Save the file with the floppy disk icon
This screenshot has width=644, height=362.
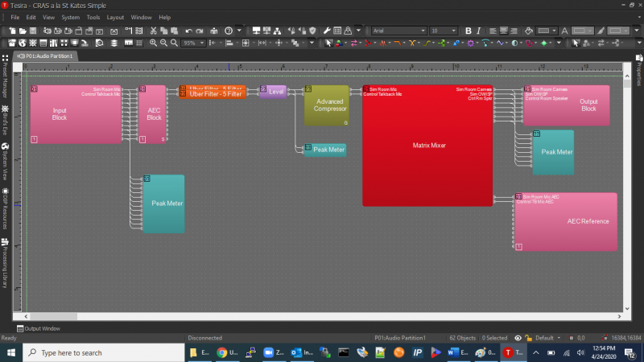(33, 31)
